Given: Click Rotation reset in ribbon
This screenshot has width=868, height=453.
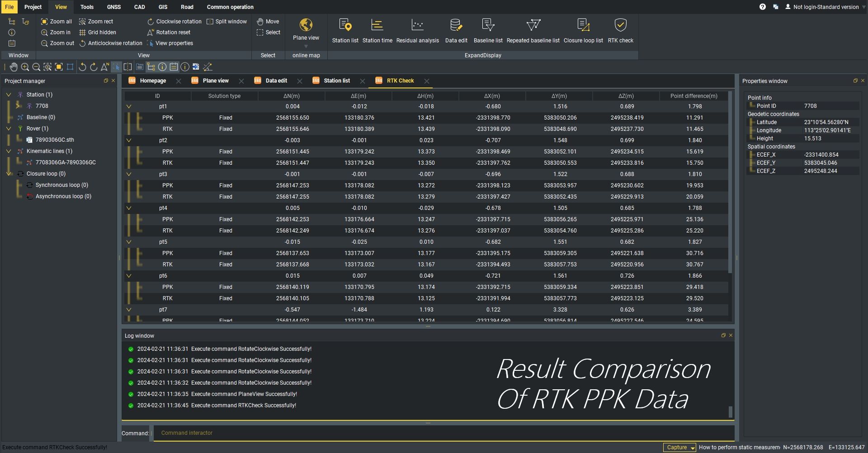Looking at the screenshot, I should pos(169,33).
